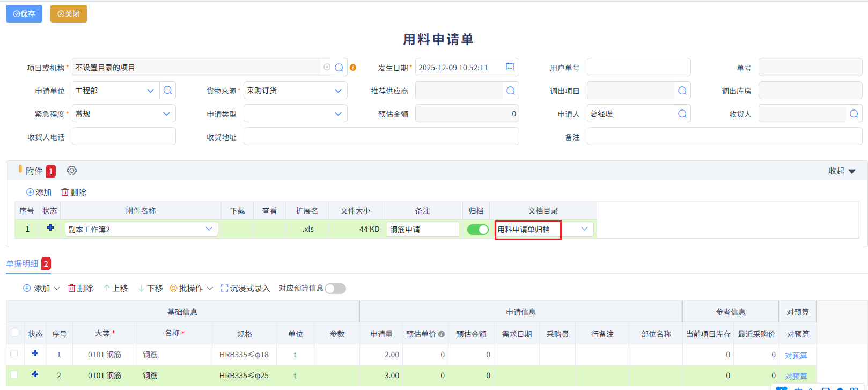Click the attachment settings gear icon
Viewport: 868px width, 390px height.
tap(72, 171)
